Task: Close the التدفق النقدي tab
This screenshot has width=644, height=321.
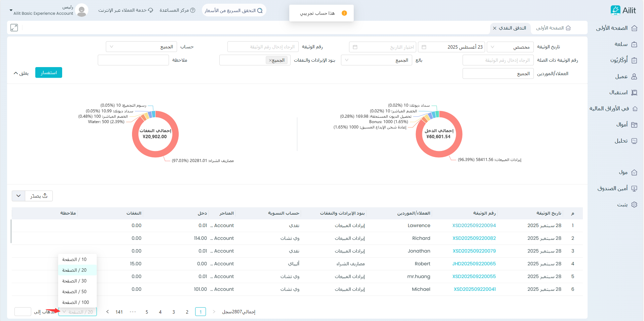Action: [495, 28]
